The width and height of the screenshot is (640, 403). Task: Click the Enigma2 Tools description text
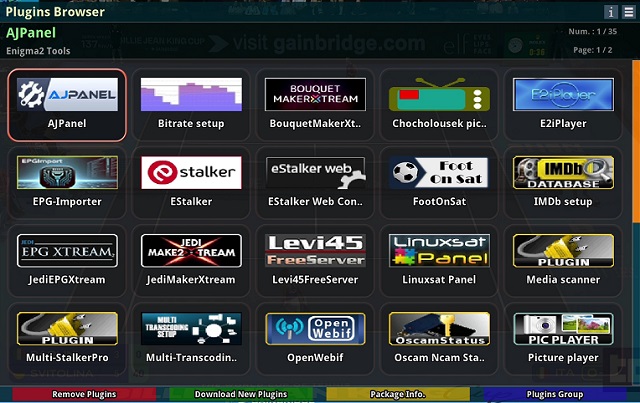click(38, 51)
